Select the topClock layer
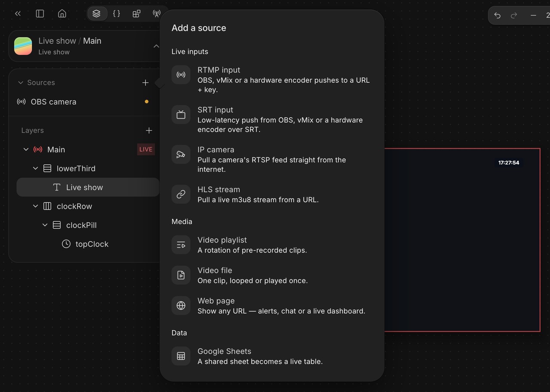The height and width of the screenshot is (392, 550). pyautogui.click(x=88, y=244)
